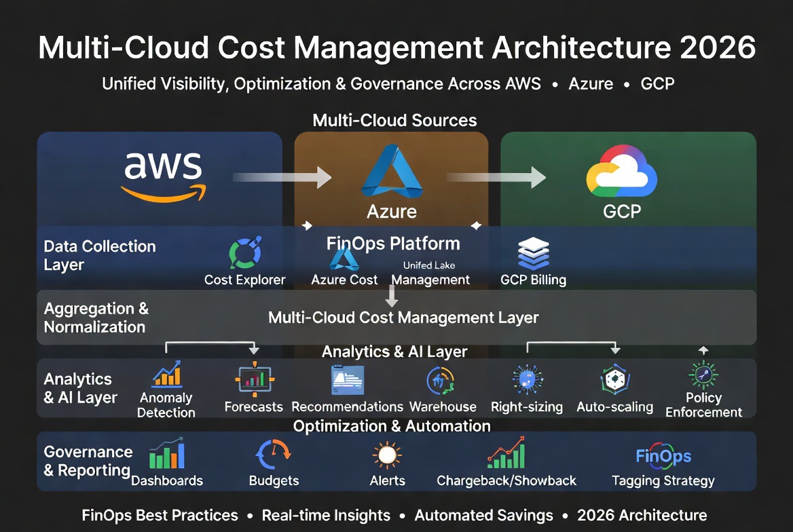Select the Recommendations folder icon
793x532 pixels.
coord(348,380)
